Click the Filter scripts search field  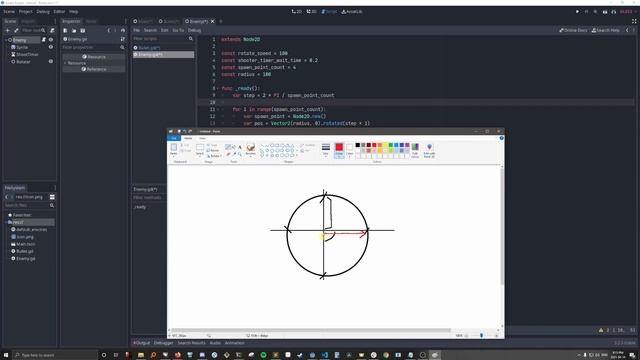(x=162, y=38)
